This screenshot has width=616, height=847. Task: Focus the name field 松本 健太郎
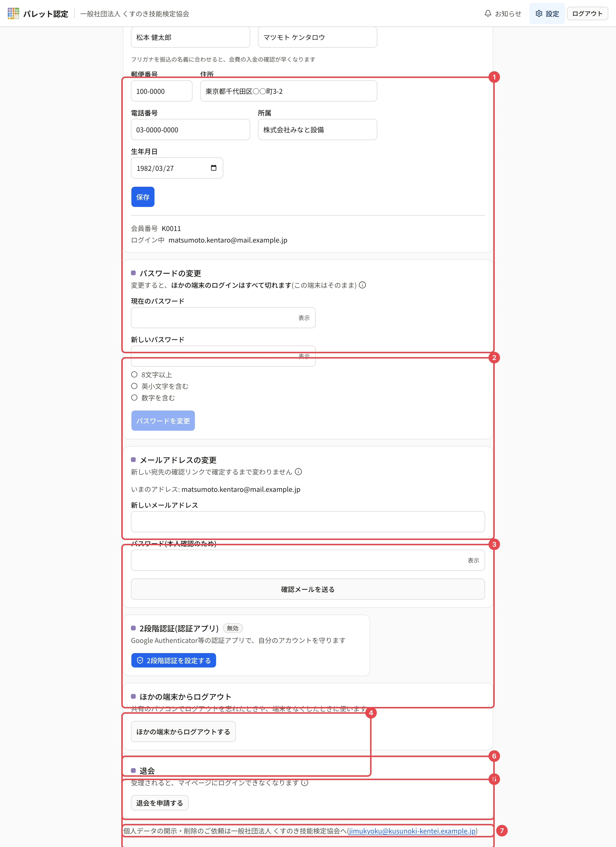(x=191, y=37)
